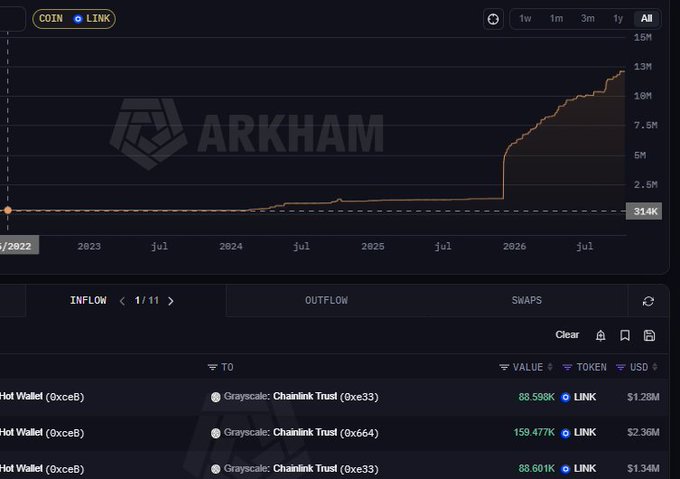Open the INFLOW tab
Image resolution: width=680 pixels, height=479 pixels.
click(88, 300)
